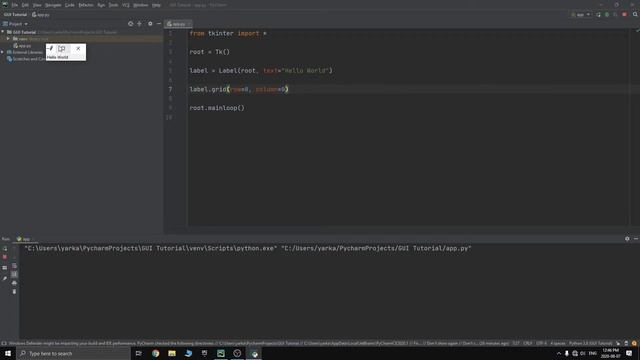Toggle soft-wrap in Run console
The height and width of the screenshot is (360, 640).
[14, 266]
